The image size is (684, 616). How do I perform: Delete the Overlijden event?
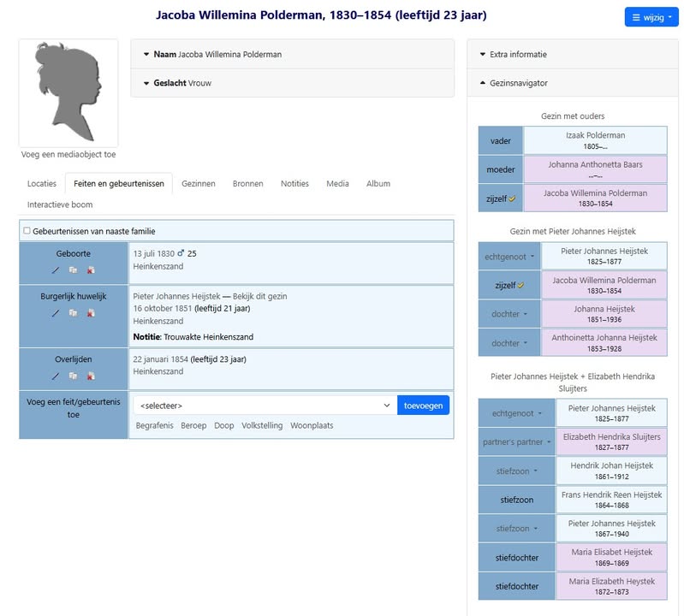click(x=90, y=376)
